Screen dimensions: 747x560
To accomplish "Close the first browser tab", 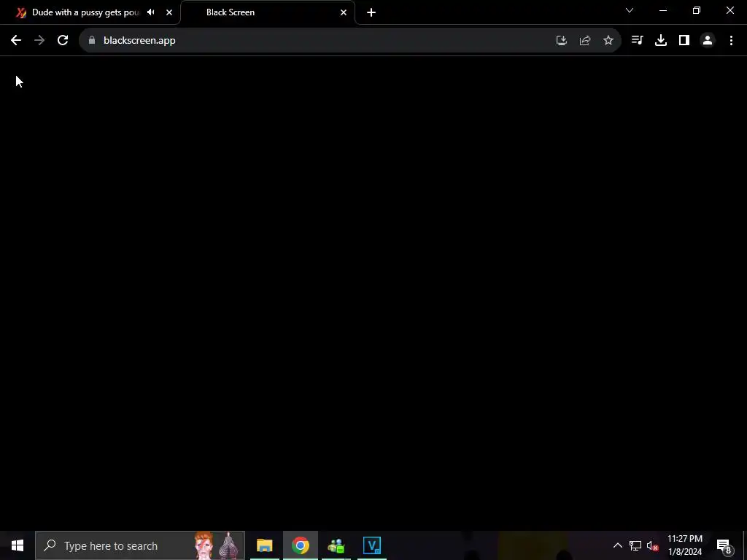I will 169,12.
